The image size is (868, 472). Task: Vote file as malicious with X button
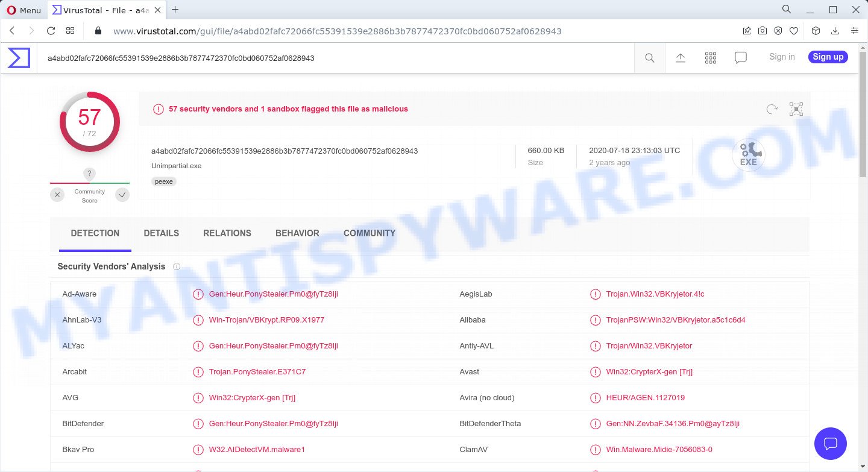click(x=57, y=194)
